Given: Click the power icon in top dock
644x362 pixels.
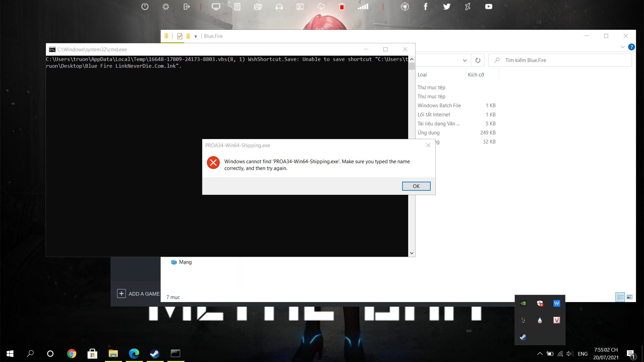Looking at the screenshot, I should pos(145,6).
